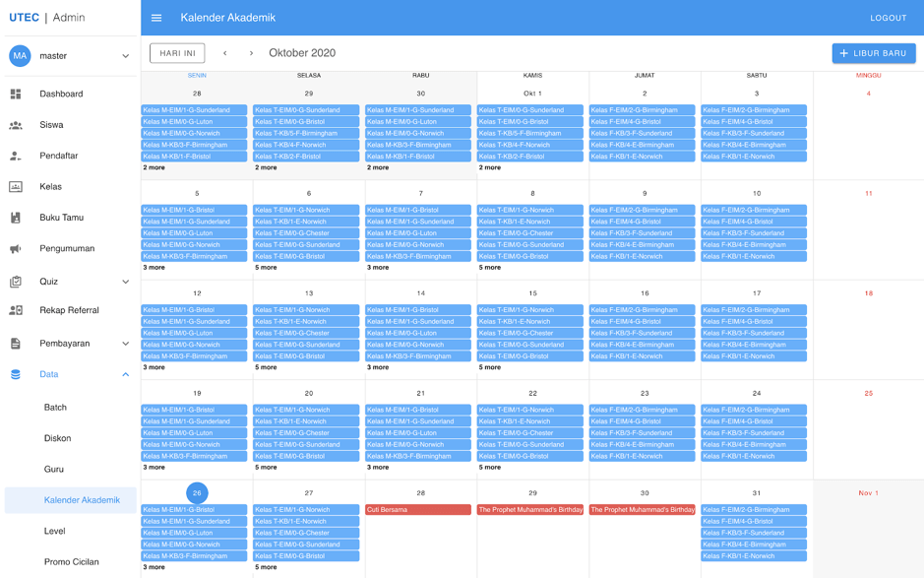Click the LIBUR BARU button
This screenshot has height=578, width=924.
(x=873, y=53)
